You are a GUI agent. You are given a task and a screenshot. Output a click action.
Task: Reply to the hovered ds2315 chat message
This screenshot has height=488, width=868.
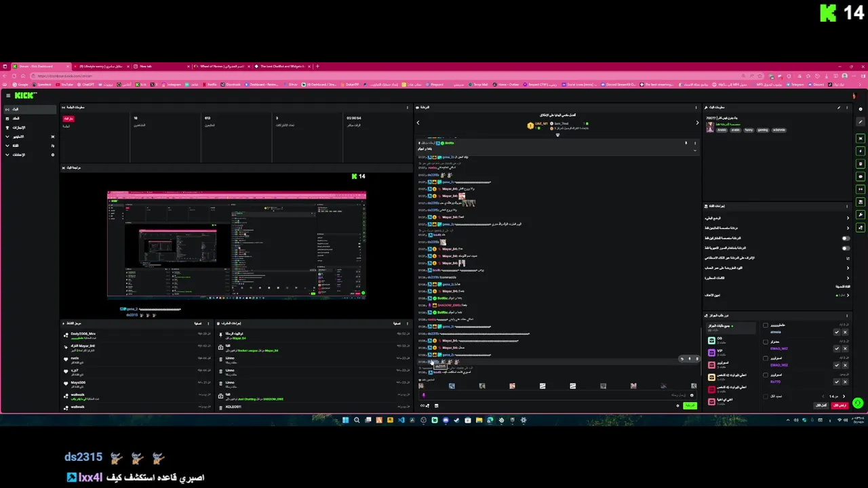tap(682, 359)
